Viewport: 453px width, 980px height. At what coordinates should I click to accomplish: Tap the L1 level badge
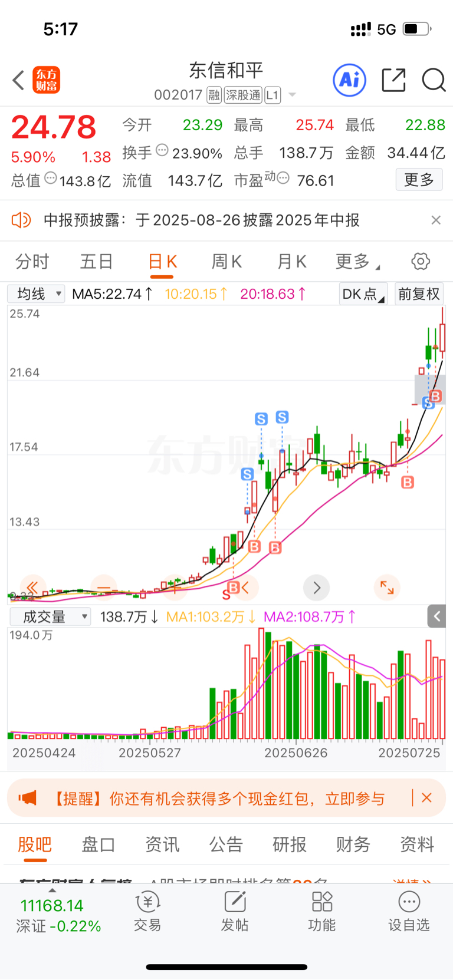[273, 95]
